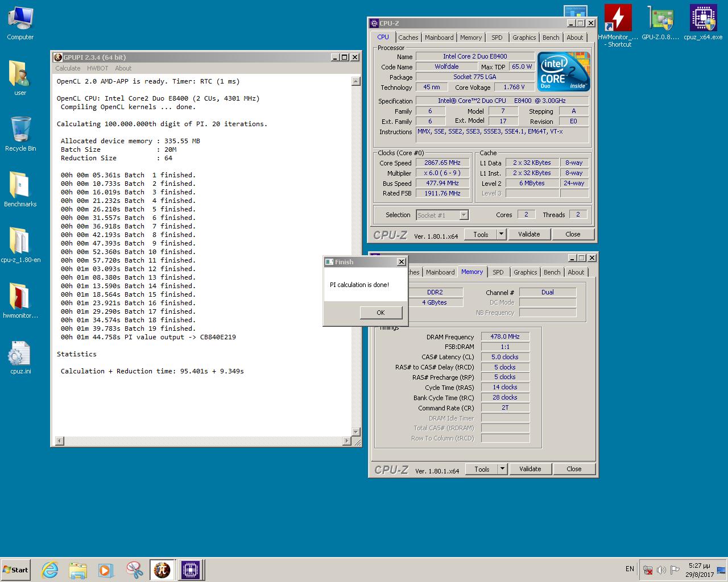Screen dimensions: 728x582
Task: Select the GPUPI taskbar button
Action: point(162,570)
